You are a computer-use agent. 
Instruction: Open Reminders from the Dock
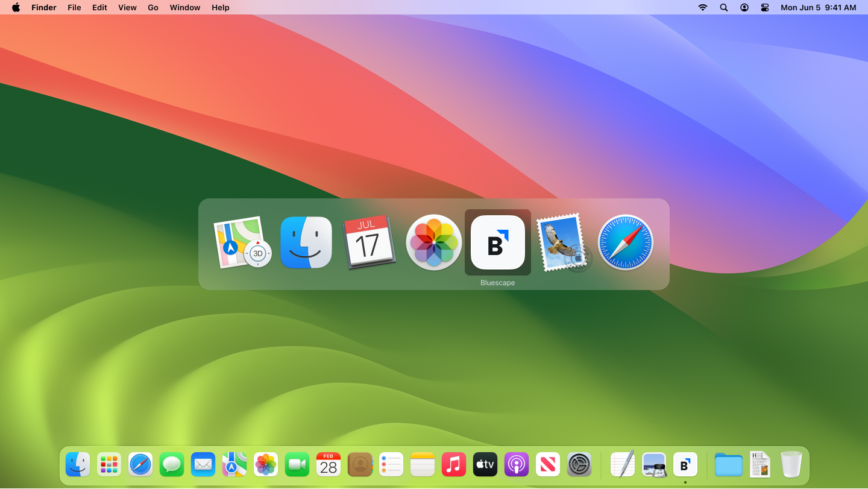coord(391,464)
